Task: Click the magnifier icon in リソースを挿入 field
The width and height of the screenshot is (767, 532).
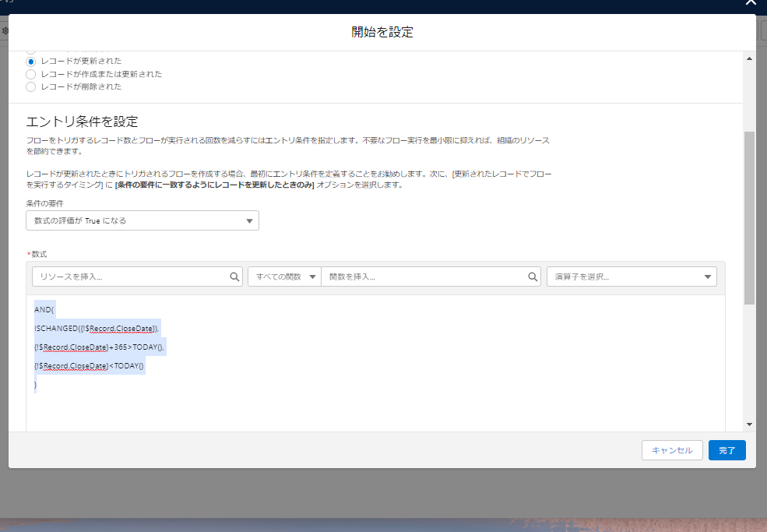Action: [235, 277]
